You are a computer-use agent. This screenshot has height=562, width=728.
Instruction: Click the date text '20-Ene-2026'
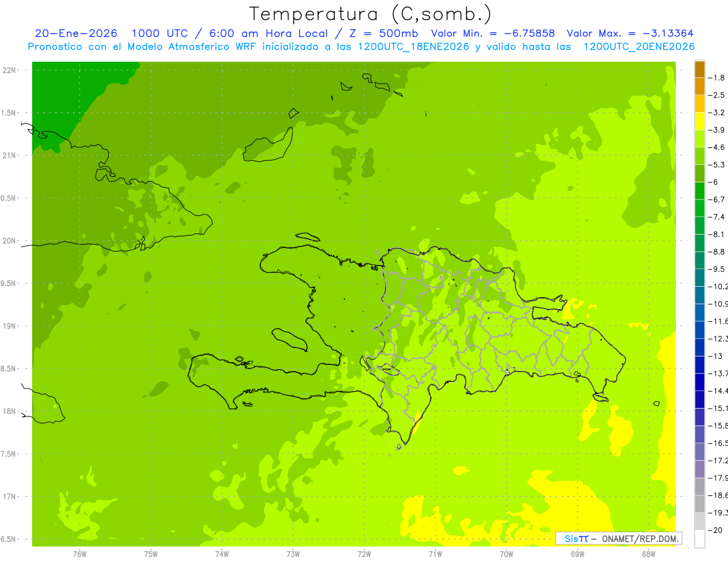coord(76,33)
